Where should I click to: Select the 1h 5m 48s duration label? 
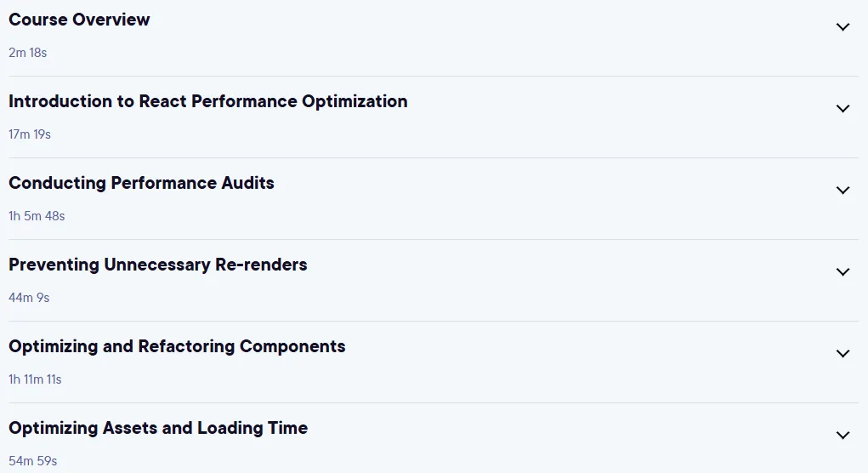[37, 216]
